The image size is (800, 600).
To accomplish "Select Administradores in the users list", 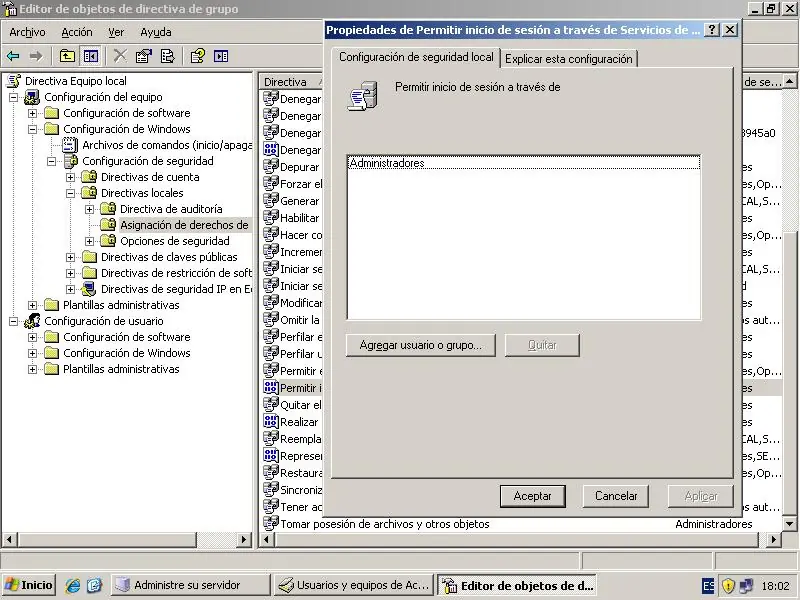I will coord(523,163).
